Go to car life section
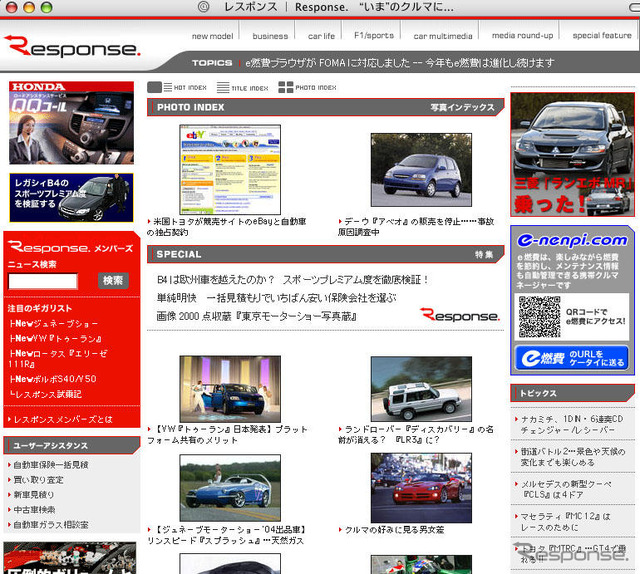Image resolution: width=640 pixels, height=574 pixels. point(321,36)
